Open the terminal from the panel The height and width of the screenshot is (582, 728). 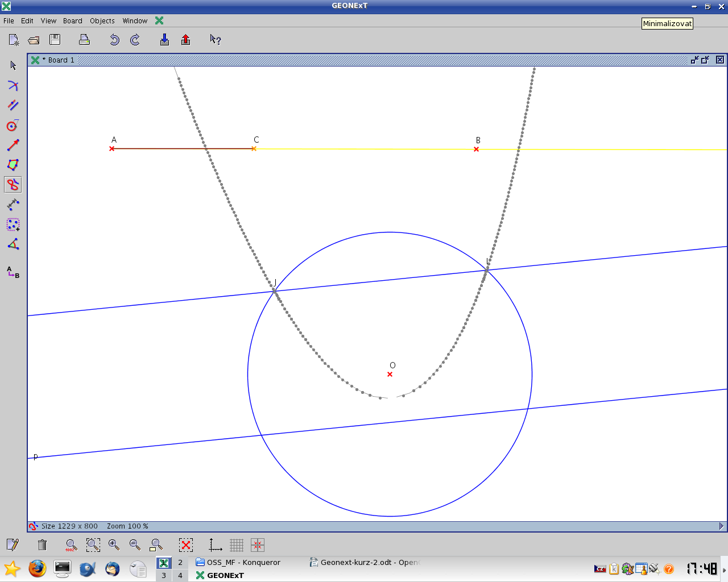pos(63,568)
